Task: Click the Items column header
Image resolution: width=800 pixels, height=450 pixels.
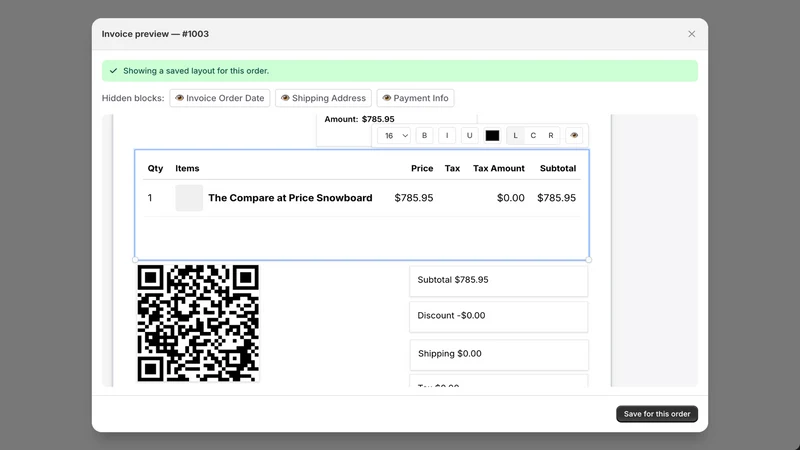Action: [187, 168]
